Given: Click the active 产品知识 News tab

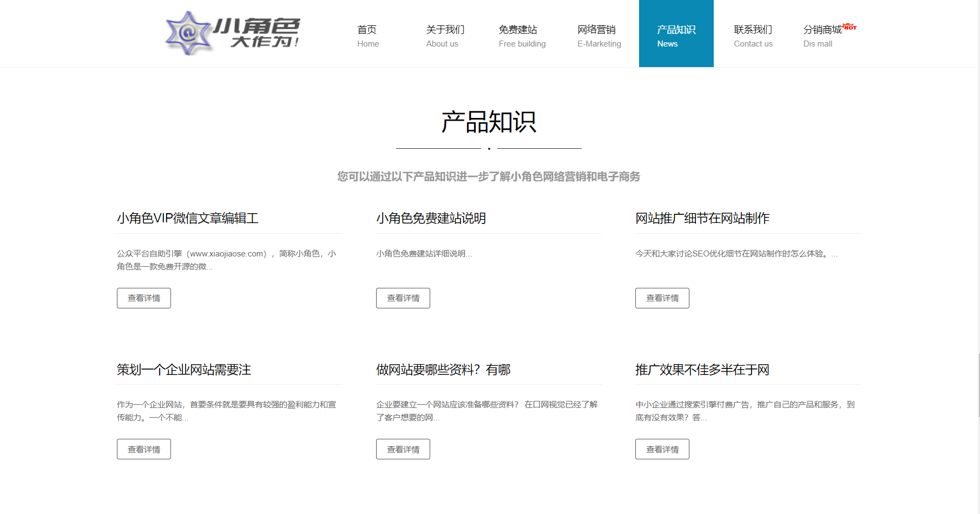Looking at the screenshot, I should (676, 36).
